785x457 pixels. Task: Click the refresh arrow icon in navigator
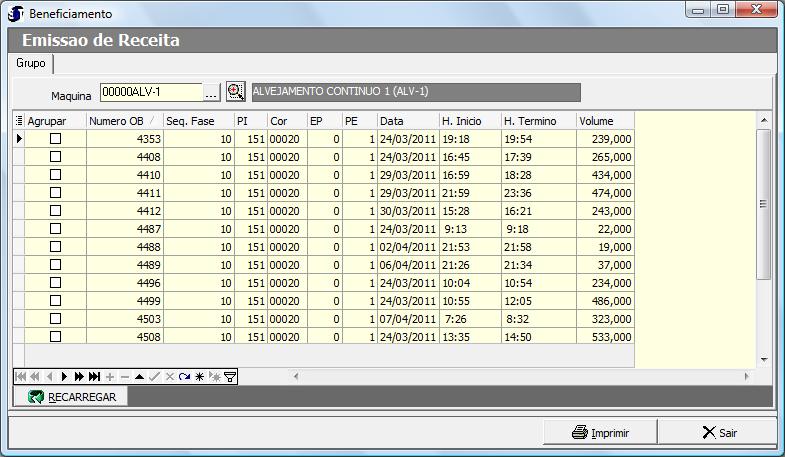point(184,376)
